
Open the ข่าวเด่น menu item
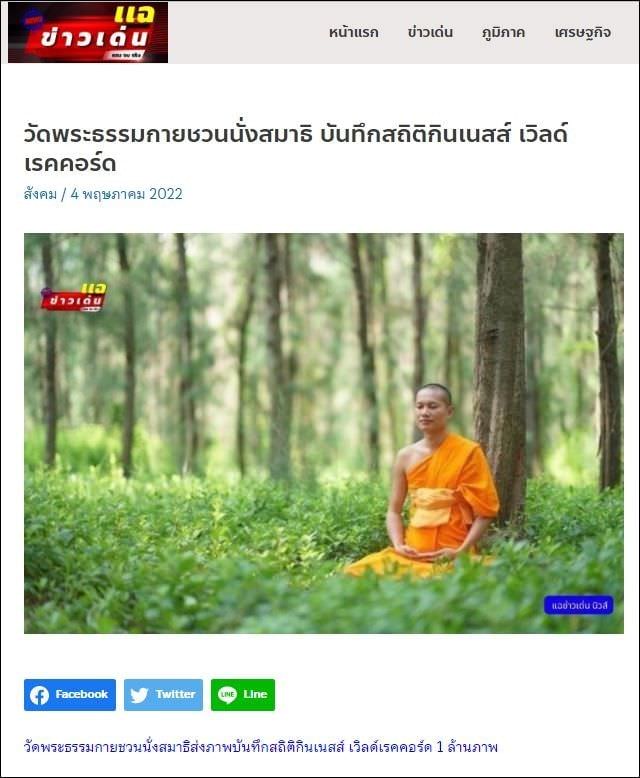(x=430, y=33)
